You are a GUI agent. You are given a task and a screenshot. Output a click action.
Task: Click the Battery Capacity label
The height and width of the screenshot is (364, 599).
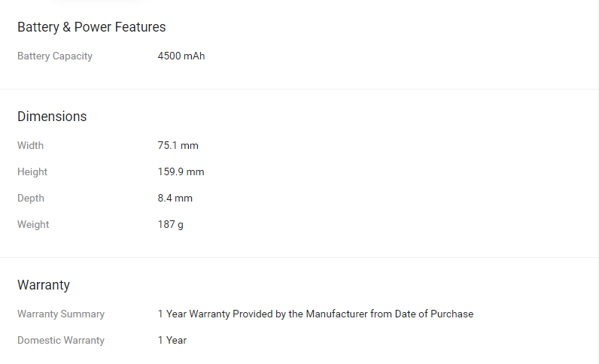pos(55,56)
